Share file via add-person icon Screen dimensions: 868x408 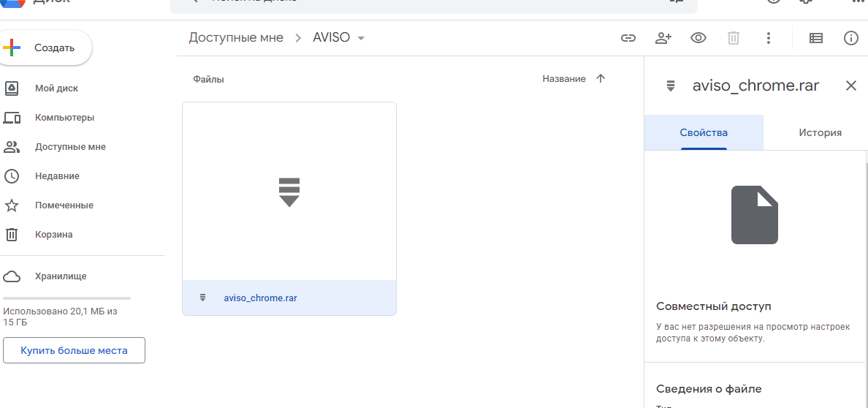[x=663, y=38]
